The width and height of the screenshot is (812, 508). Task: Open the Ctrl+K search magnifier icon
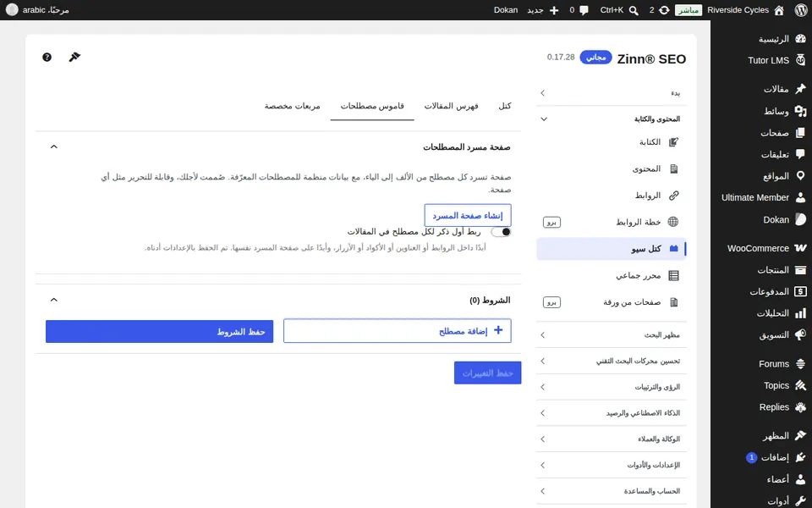click(634, 10)
